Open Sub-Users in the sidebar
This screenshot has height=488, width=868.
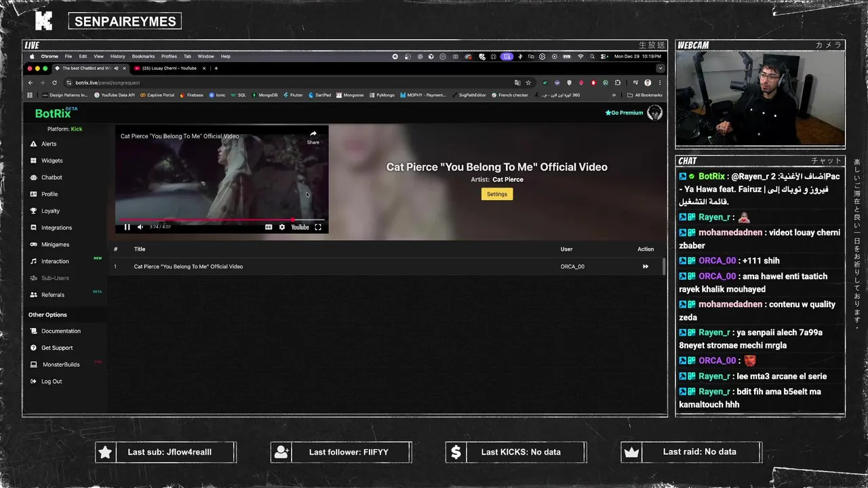click(x=55, y=278)
